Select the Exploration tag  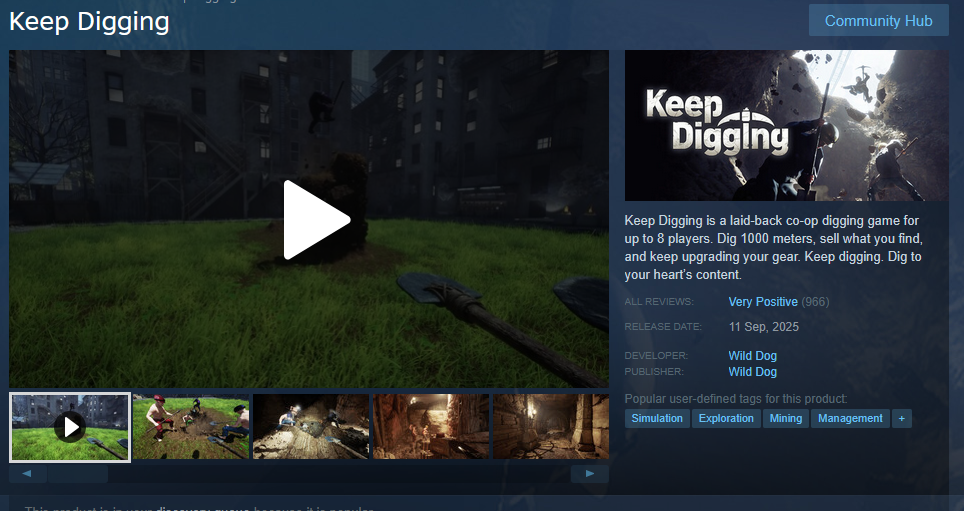[726, 418]
